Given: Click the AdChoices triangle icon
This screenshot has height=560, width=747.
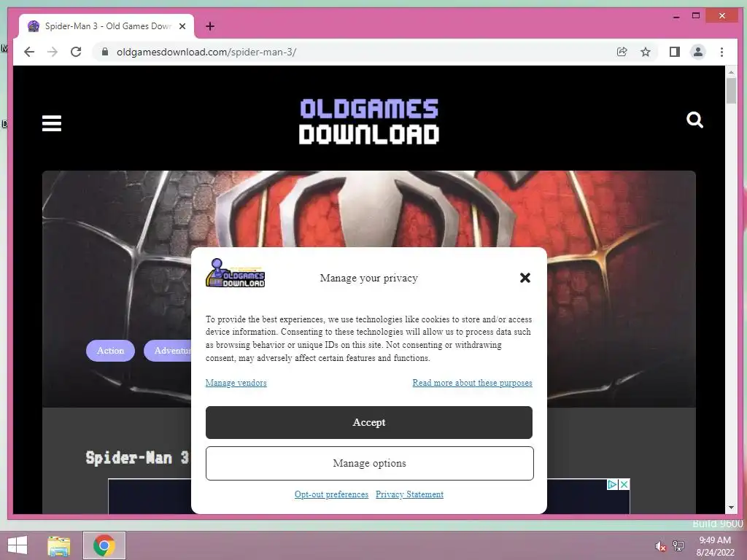Looking at the screenshot, I should pyautogui.click(x=613, y=484).
